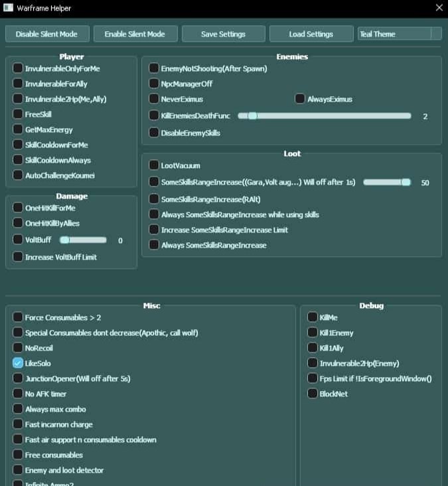
Task: Check GetMaxEnergy
Action: [x=18, y=129]
